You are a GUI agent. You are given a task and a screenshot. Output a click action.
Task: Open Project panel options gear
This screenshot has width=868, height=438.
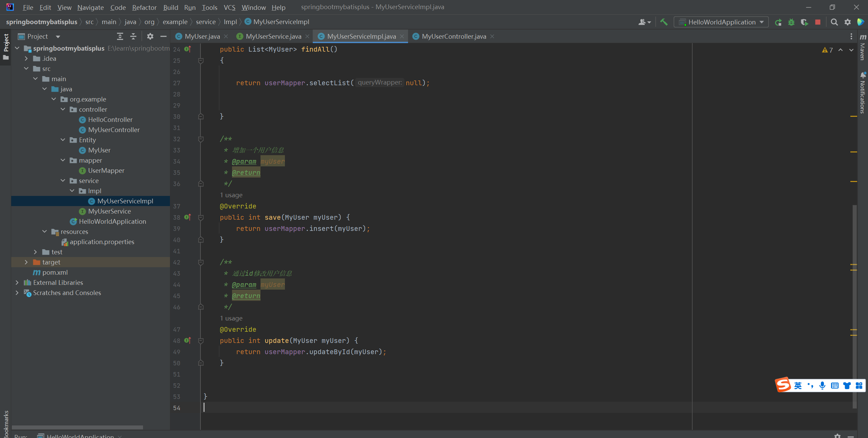tap(150, 36)
